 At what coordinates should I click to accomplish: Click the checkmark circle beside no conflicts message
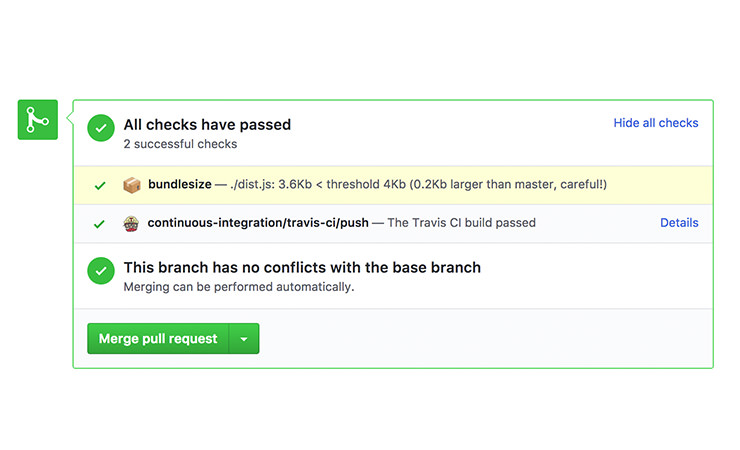100,270
